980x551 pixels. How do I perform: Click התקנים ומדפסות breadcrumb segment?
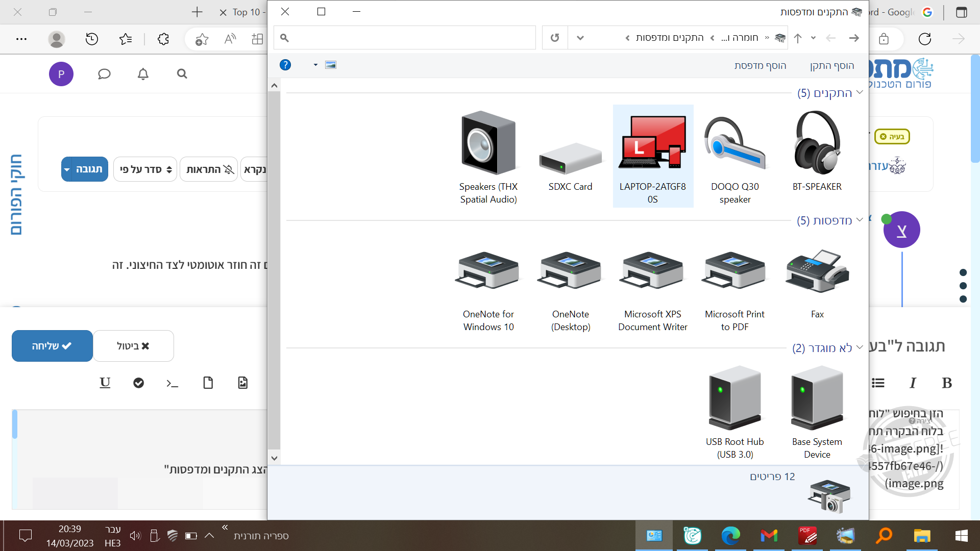click(670, 38)
